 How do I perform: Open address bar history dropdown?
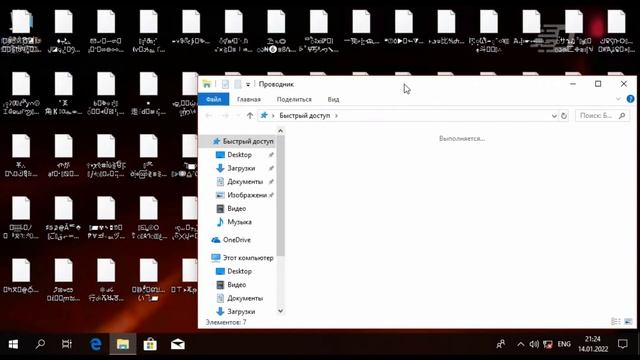554,116
